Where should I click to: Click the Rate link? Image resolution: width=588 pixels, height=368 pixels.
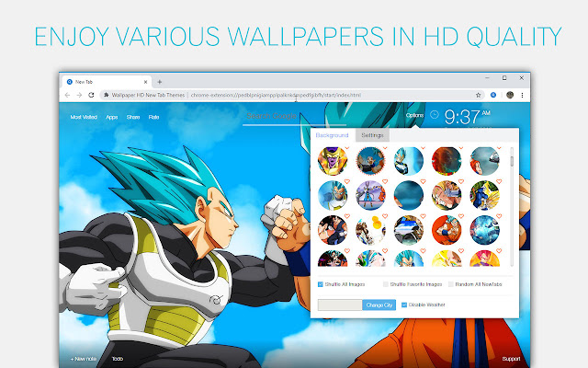(x=153, y=117)
